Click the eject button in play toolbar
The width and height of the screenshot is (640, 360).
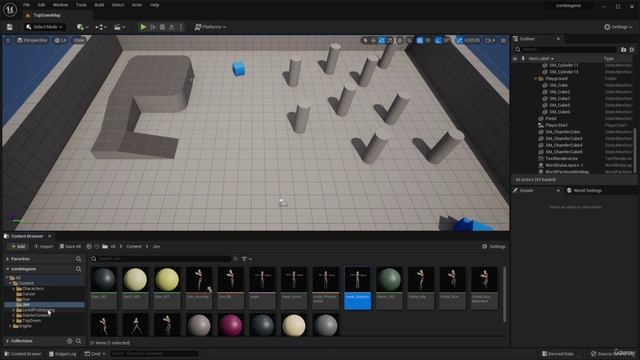coord(172,27)
